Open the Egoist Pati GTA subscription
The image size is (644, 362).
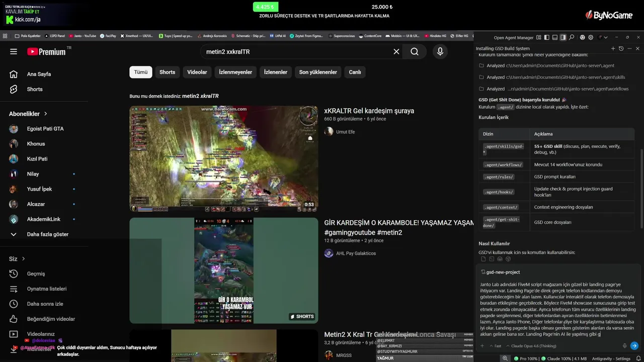tap(45, 129)
